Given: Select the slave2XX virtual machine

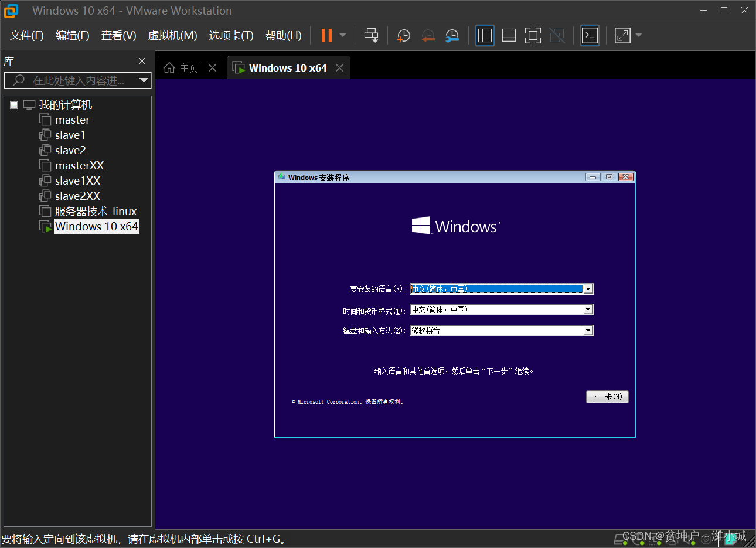Looking at the screenshot, I should tap(77, 196).
